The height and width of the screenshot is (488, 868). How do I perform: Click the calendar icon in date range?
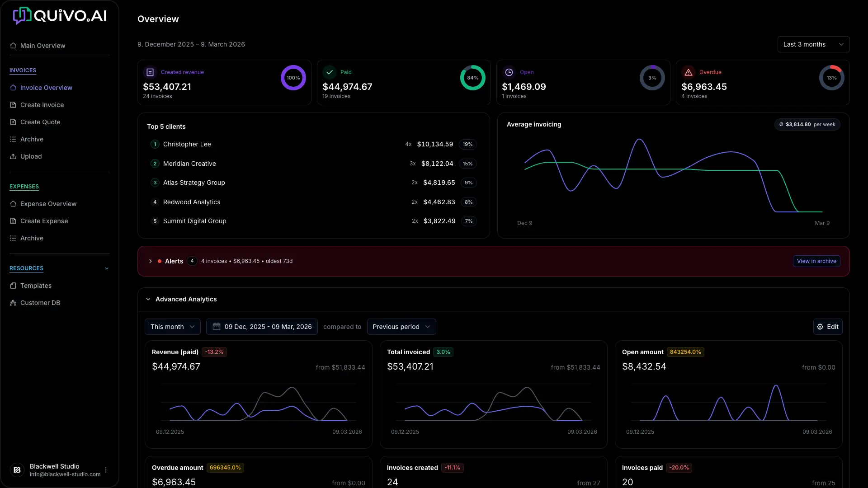217,327
